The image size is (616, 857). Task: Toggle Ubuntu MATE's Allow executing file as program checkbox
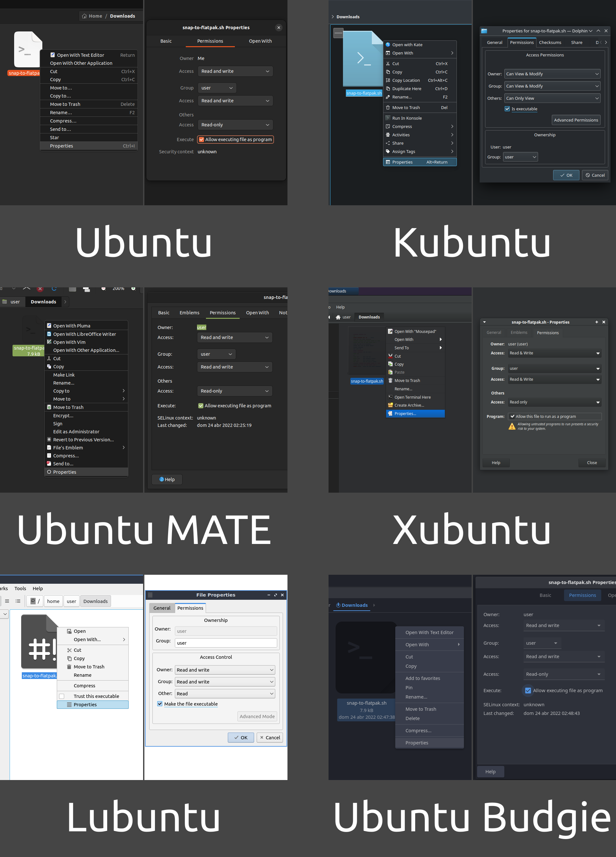[x=201, y=405]
